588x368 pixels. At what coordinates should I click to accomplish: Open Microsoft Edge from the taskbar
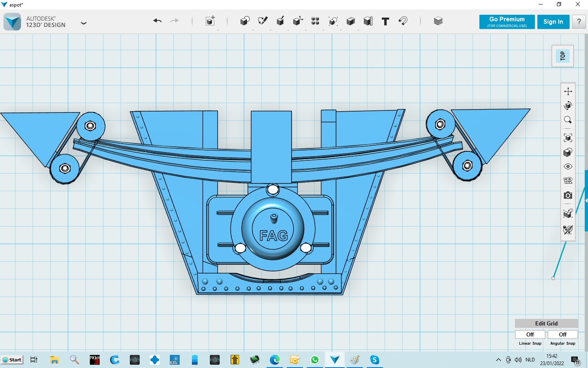(x=275, y=360)
